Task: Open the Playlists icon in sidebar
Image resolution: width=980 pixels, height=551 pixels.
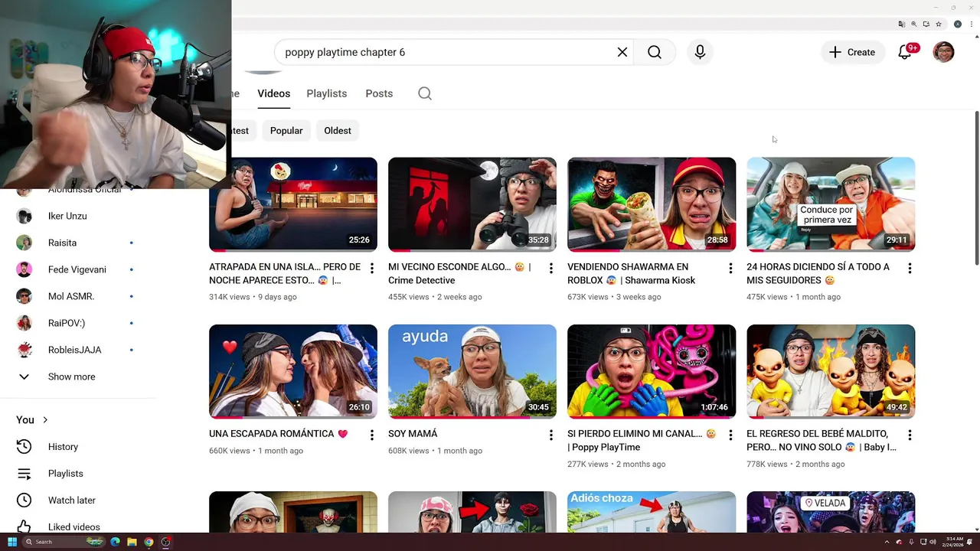Action: pos(24,473)
